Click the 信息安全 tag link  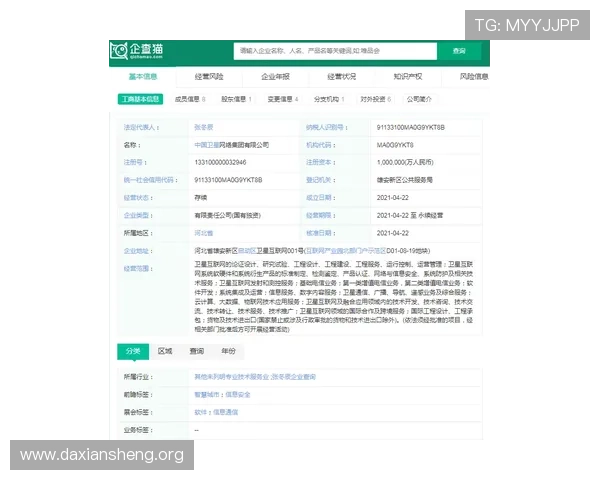tap(238, 395)
